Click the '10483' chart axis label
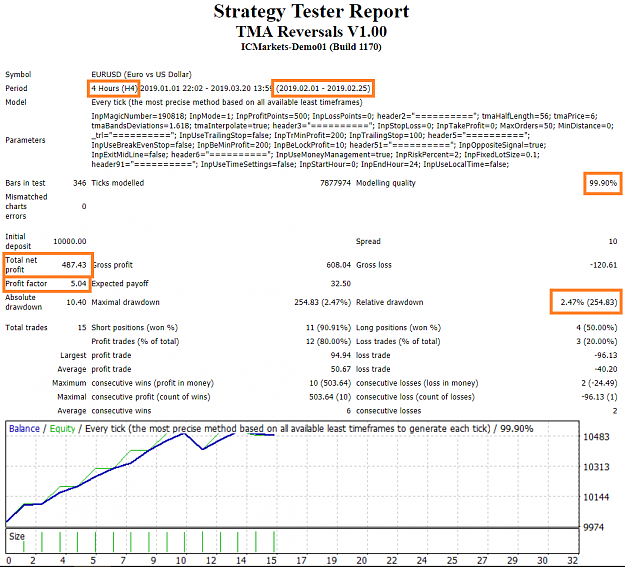The image size is (625, 567). coord(596,437)
